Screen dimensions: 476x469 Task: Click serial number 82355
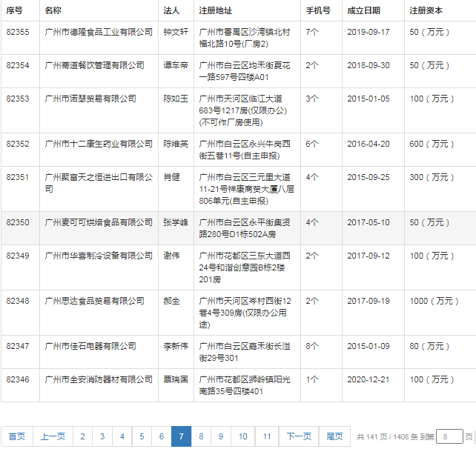click(18, 32)
